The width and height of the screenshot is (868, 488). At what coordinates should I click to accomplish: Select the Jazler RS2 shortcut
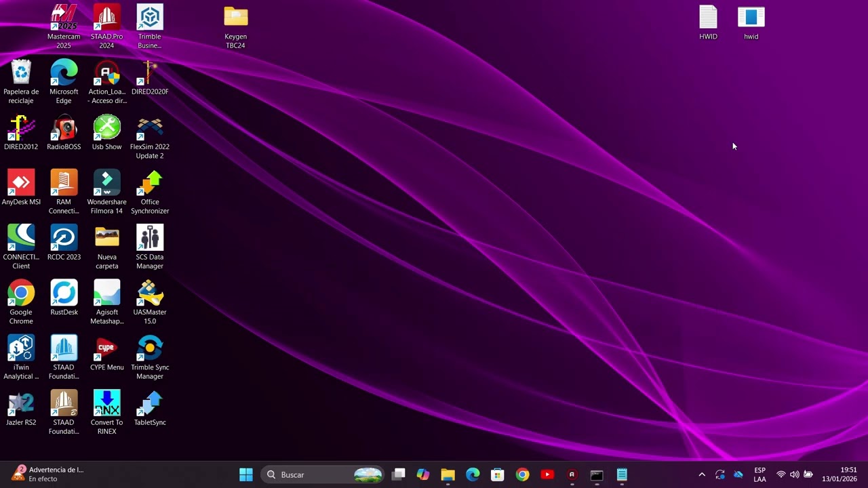tap(21, 409)
